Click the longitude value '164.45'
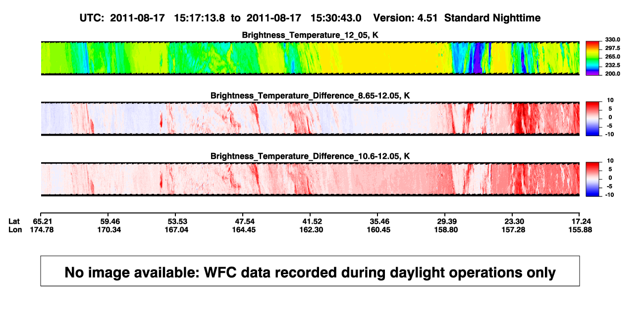The width and height of the screenshot is (644, 330). [243, 230]
